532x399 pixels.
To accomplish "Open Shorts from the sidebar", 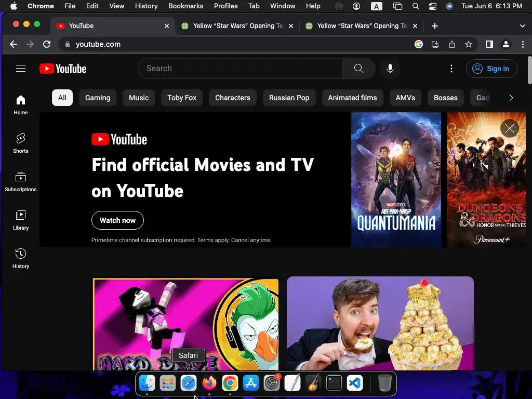I will [x=21, y=143].
